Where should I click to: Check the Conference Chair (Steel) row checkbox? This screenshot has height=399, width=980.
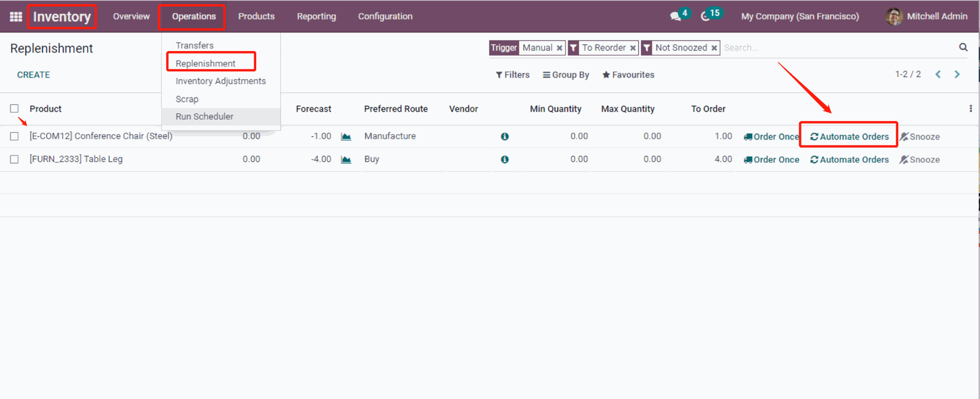[14, 136]
